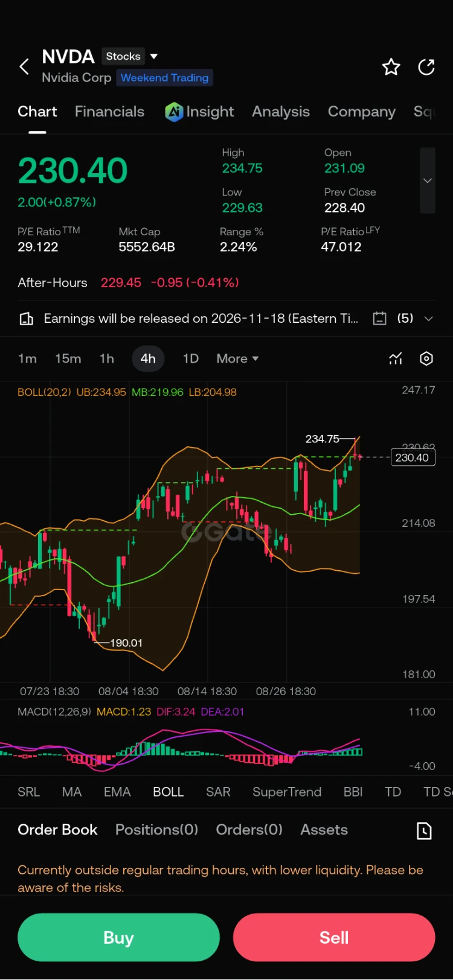The width and height of the screenshot is (453, 980).
Task: Open the Order Book tab
Action: 57,830
